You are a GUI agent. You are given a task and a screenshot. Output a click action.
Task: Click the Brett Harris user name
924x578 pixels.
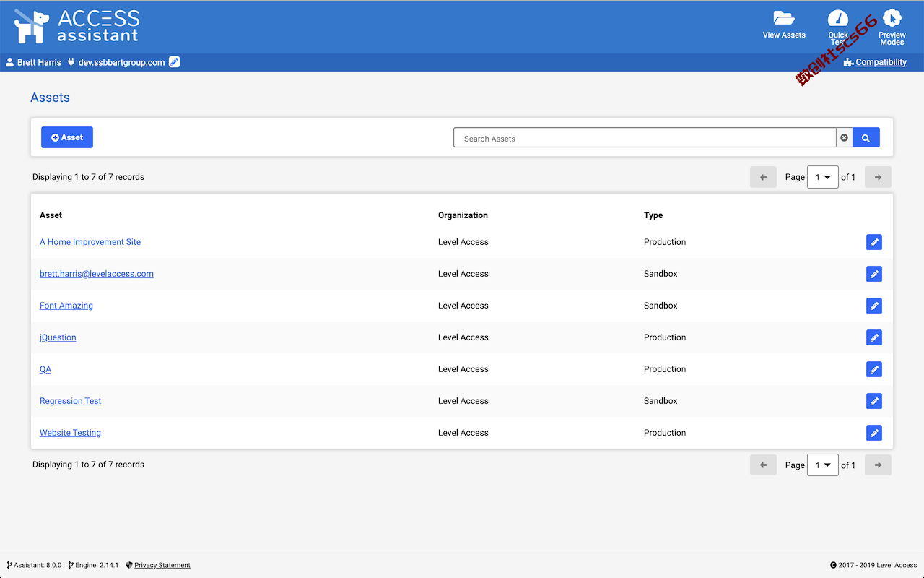[x=39, y=62]
